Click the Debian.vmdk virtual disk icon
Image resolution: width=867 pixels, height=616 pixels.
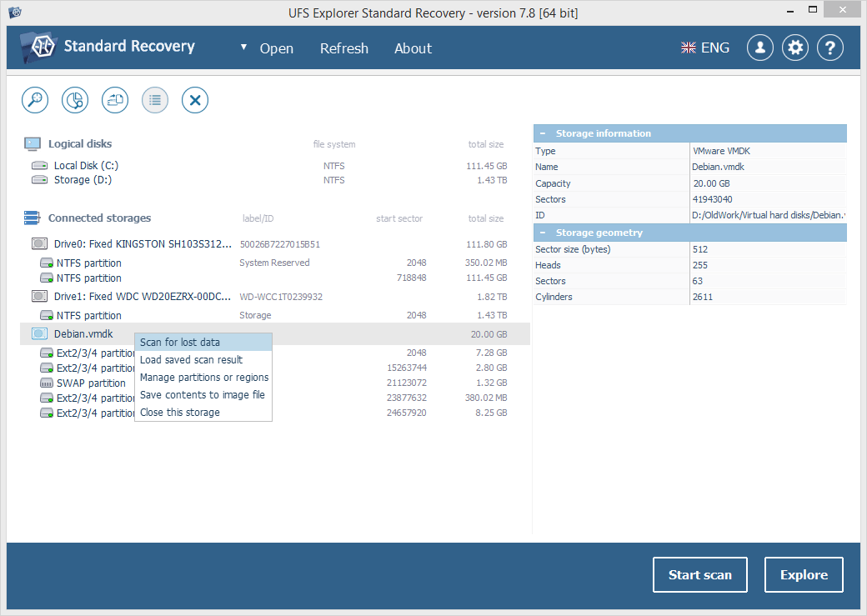click(x=39, y=333)
